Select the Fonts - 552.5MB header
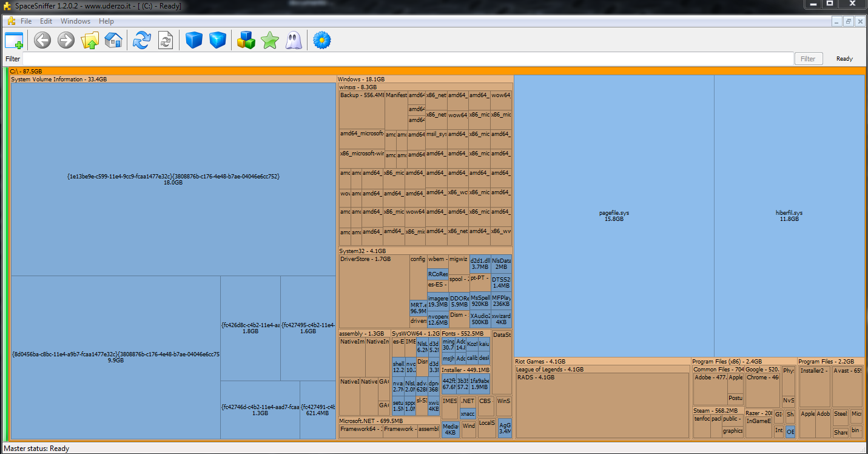This screenshot has width=868, height=454. click(x=466, y=334)
